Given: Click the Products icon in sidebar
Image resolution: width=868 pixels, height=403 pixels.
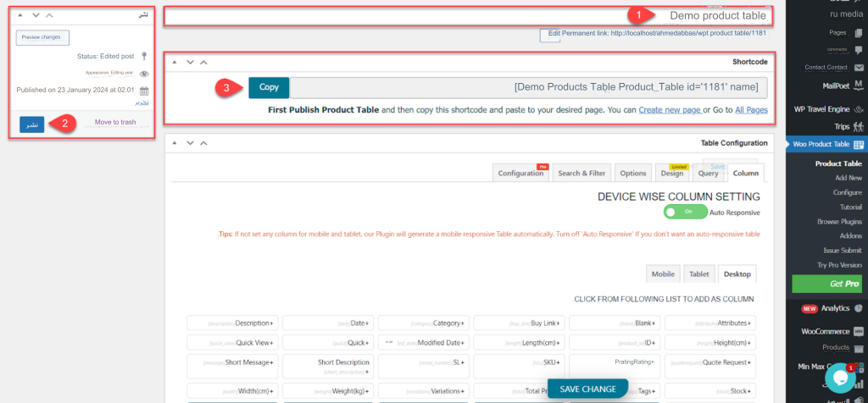Looking at the screenshot, I should (x=859, y=348).
